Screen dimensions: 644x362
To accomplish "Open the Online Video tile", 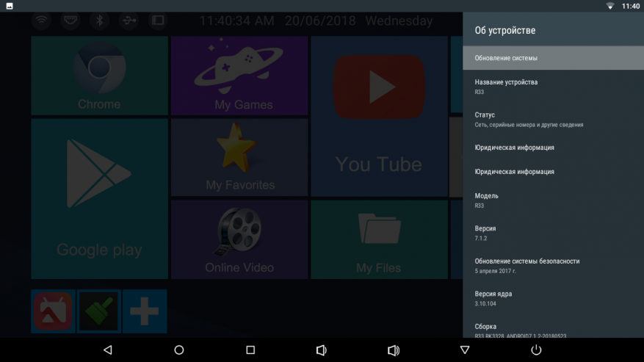I will click(239, 239).
